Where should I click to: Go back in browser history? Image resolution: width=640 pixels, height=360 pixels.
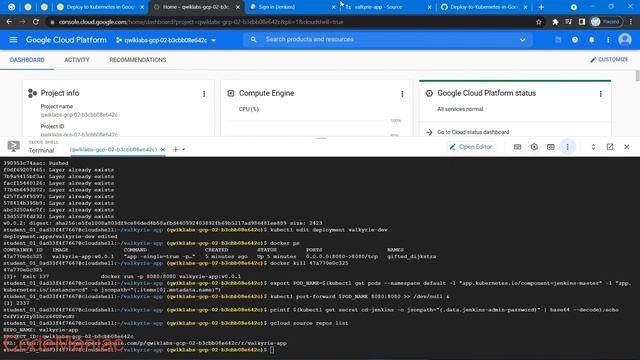click(9, 22)
